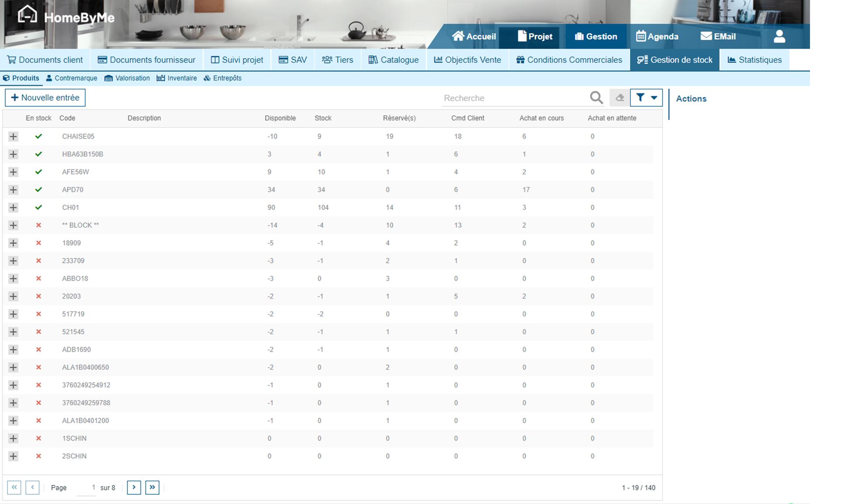This screenshot has width=864, height=504.
Task: Open the Catalogue tab
Action: click(x=394, y=60)
